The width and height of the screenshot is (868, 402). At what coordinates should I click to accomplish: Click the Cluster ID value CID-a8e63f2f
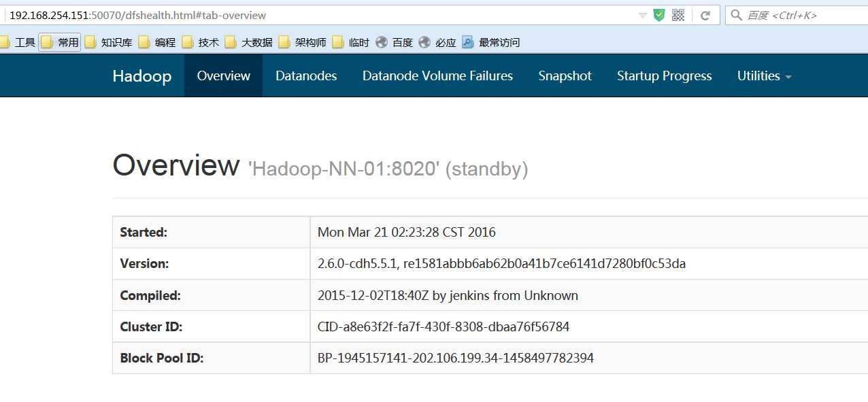pyautogui.click(x=443, y=326)
